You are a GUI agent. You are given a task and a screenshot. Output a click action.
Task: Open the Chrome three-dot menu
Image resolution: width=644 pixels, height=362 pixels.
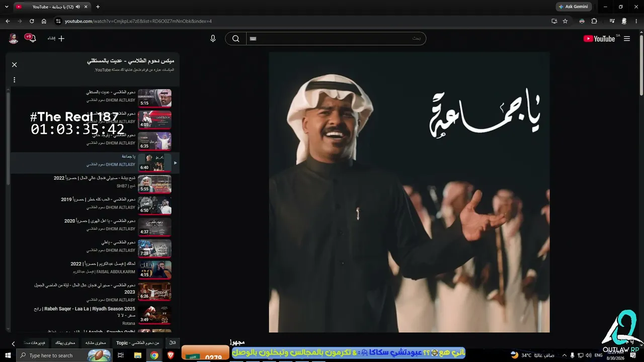point(636,21)
